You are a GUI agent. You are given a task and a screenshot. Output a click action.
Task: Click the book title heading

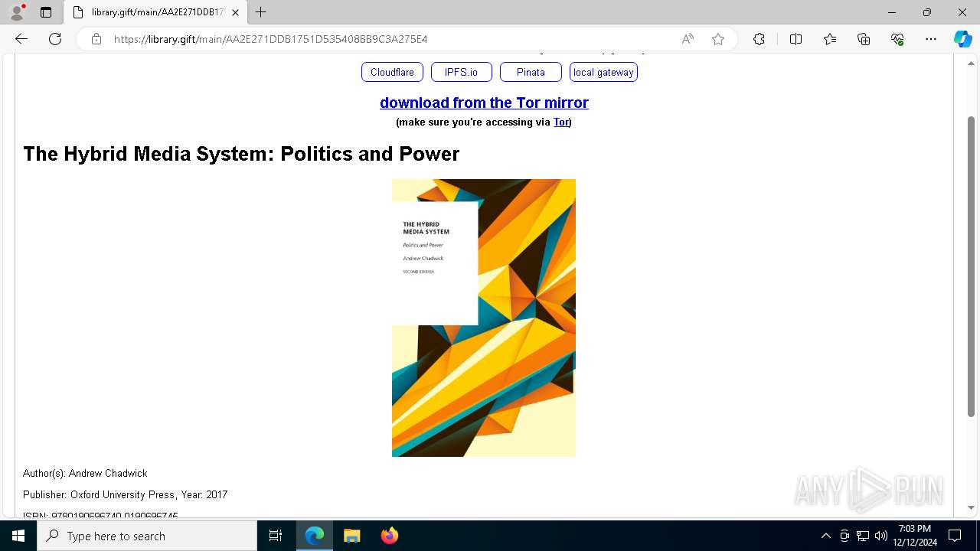[241, 154]
